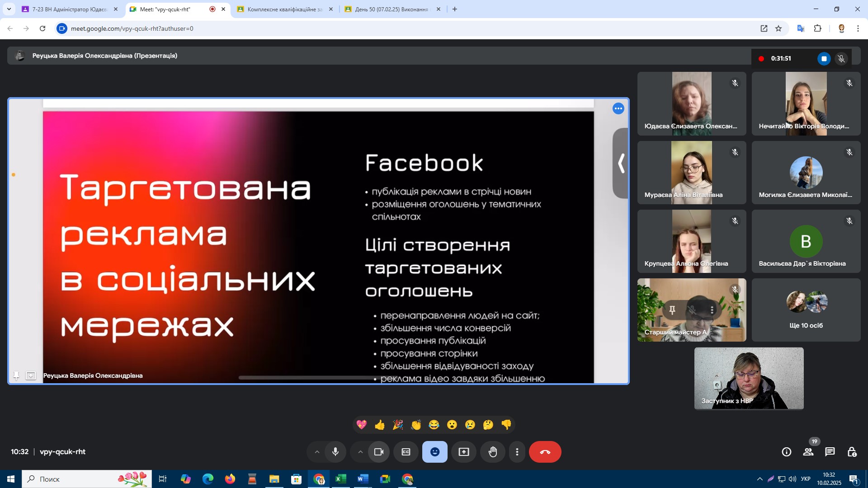Screen dimensions: 868x488
Task: Open Chrome profile avatar
Action: pyautogui.click(x=841, y=28)
